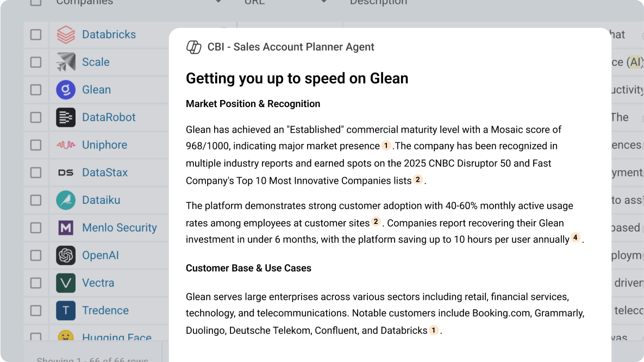644x362 pixels.
Task: Click the Hugging Face emoji icon
Action: tap(66, 337)
